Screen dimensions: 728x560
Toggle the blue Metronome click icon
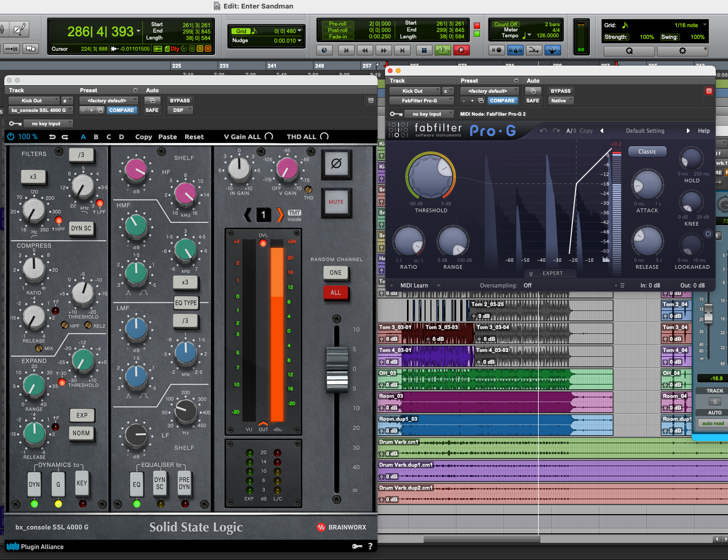(515, 50)
